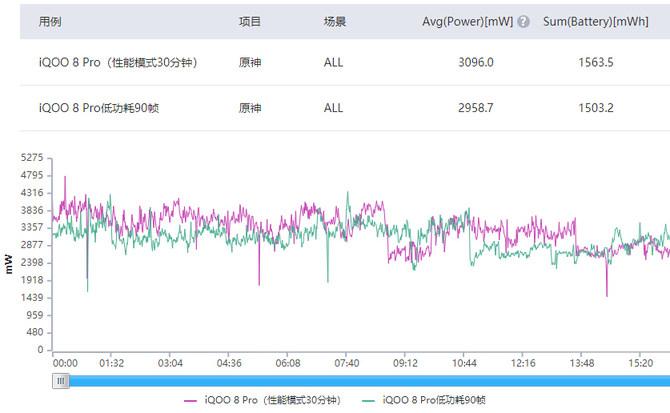Click the Sum(Battery)[mWh] column header

click(596, 21)
